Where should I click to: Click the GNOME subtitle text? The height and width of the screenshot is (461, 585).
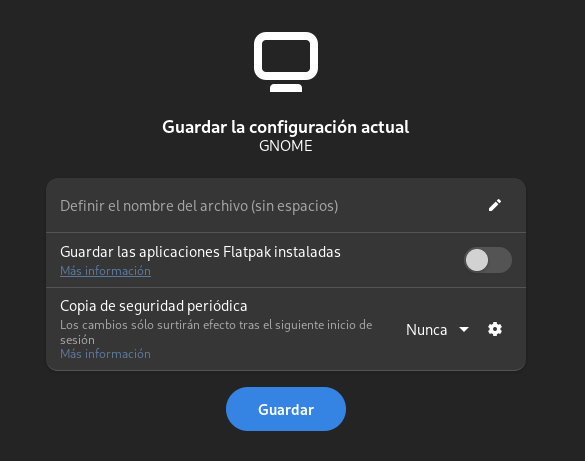(286, 146)
